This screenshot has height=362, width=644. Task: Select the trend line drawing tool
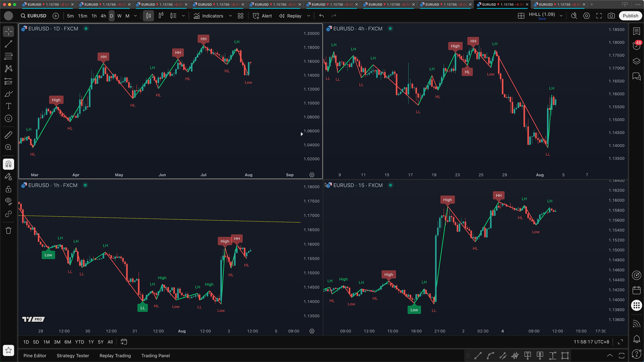[9, 44]
